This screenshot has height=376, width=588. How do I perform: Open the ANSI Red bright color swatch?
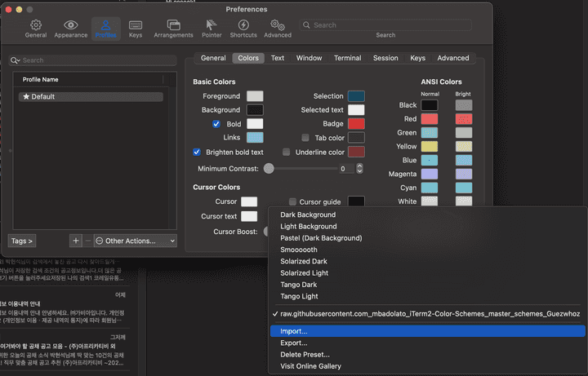464,119
